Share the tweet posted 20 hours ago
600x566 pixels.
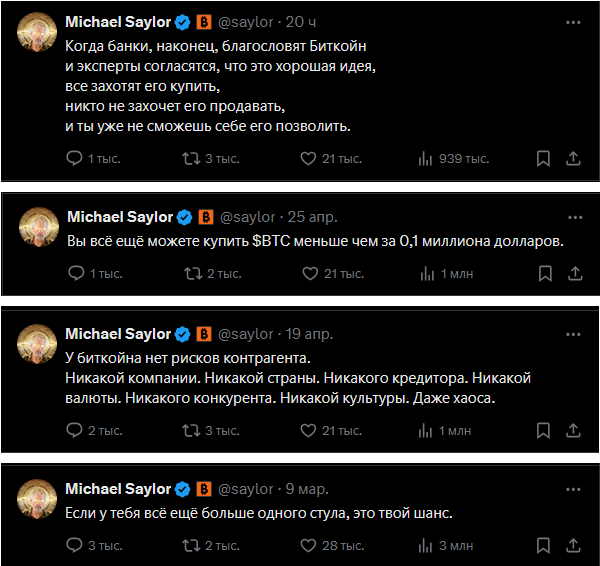[x=573, y=158]
